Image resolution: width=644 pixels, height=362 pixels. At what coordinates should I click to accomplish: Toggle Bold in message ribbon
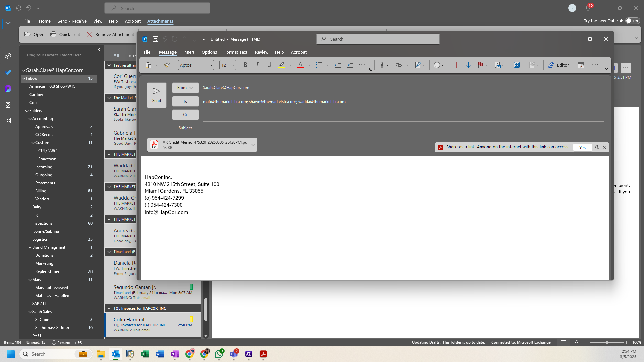tap(245, 65)
